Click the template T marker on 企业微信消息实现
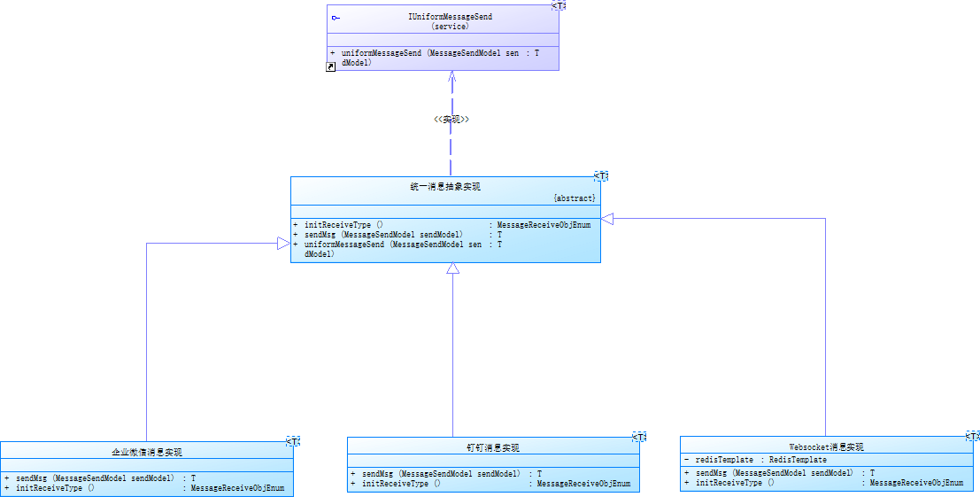Image resolution: width=980 pixels, height=497 pixels. coord(293,440)
